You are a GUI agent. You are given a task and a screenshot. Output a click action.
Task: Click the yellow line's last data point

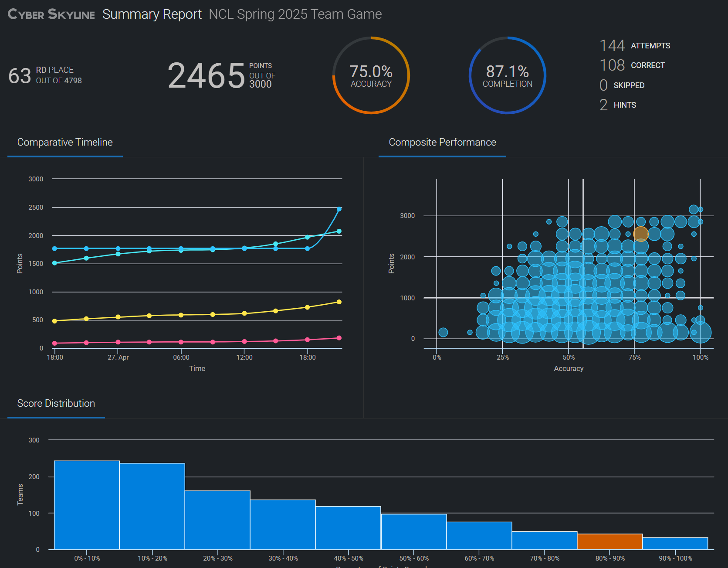point(339,302)
